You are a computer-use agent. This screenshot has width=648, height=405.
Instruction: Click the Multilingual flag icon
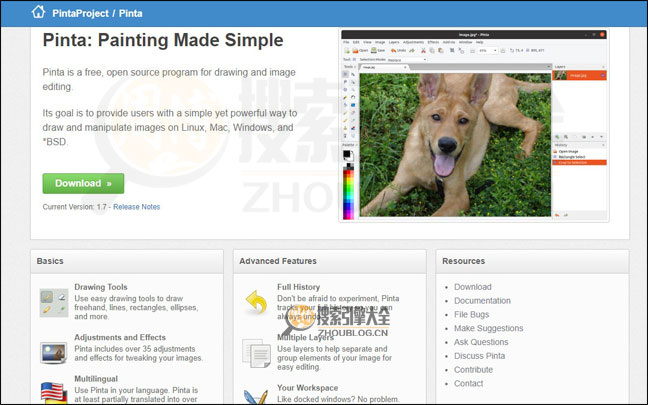[x=54, y=392]
